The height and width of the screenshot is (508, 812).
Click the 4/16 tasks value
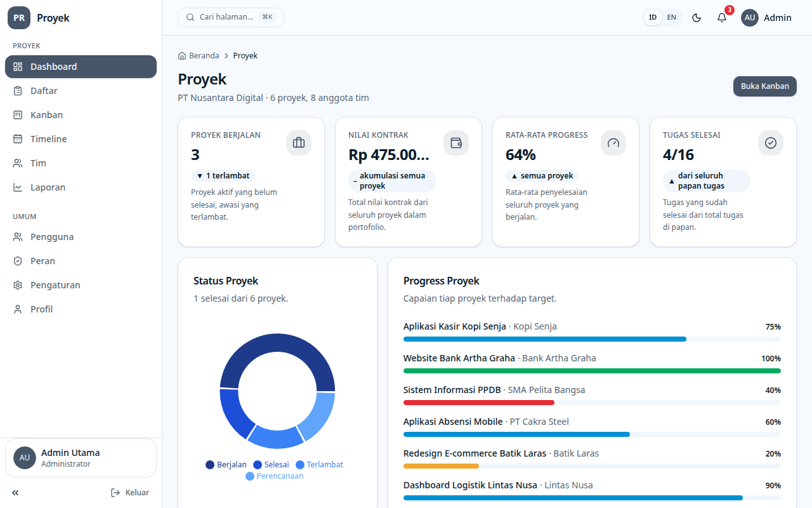point(679,155)
